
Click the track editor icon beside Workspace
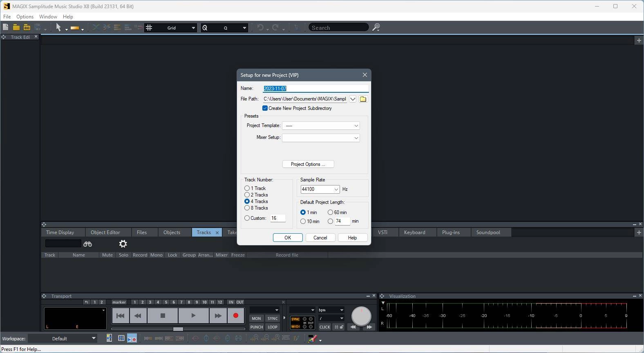pos(109,338)
